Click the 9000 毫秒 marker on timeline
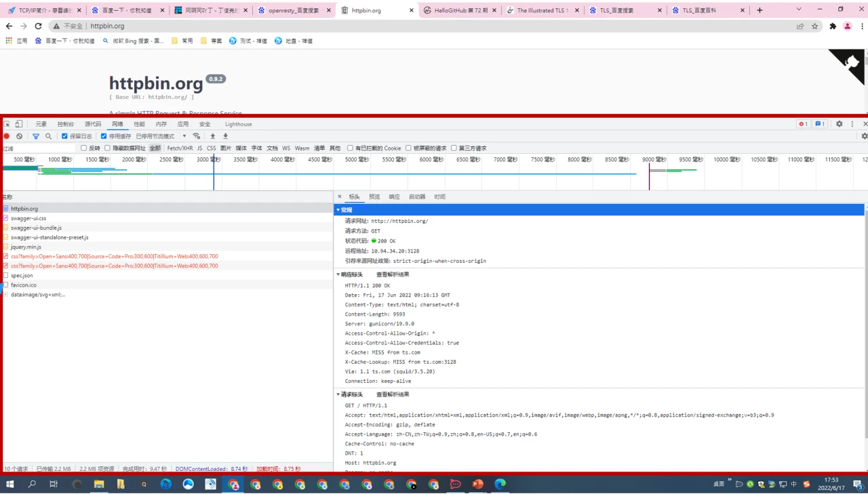Viewport: 868px width, 494px height. point(654,160)
